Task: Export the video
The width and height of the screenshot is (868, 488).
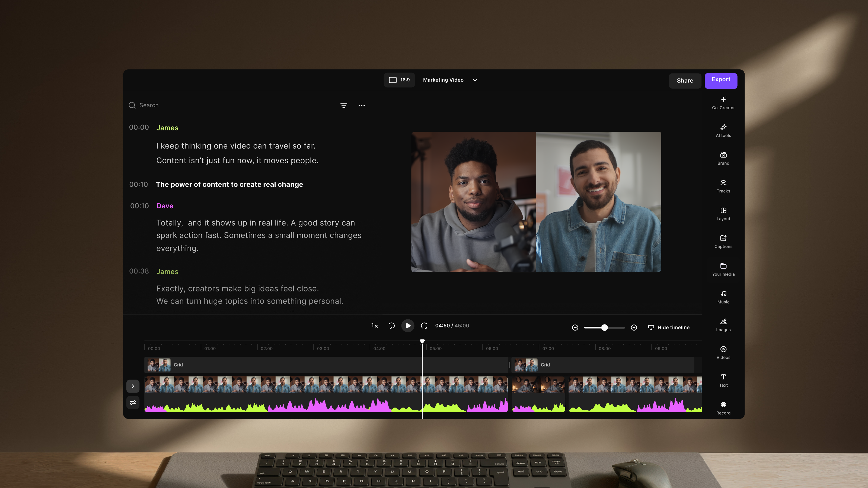Action: point(721,81)
